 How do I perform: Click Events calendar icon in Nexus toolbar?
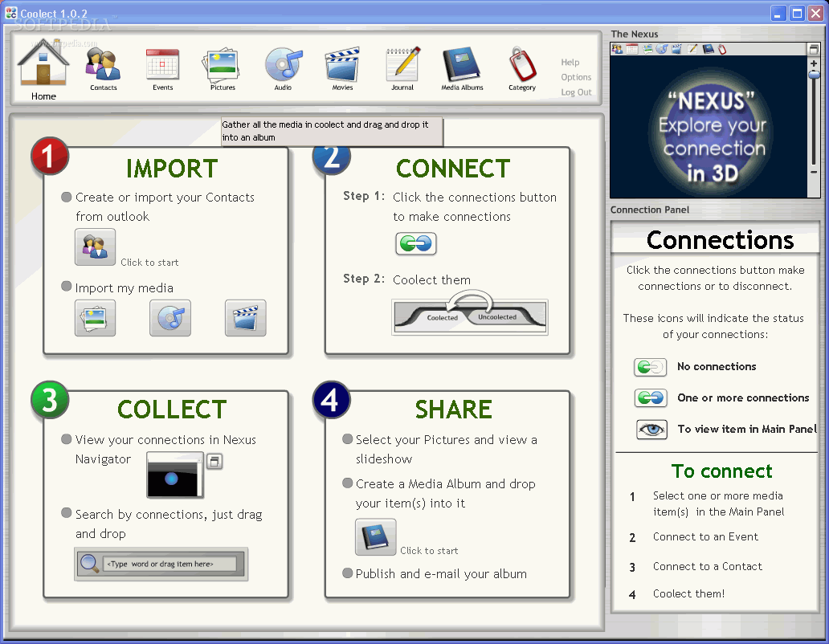click(632, 49)
